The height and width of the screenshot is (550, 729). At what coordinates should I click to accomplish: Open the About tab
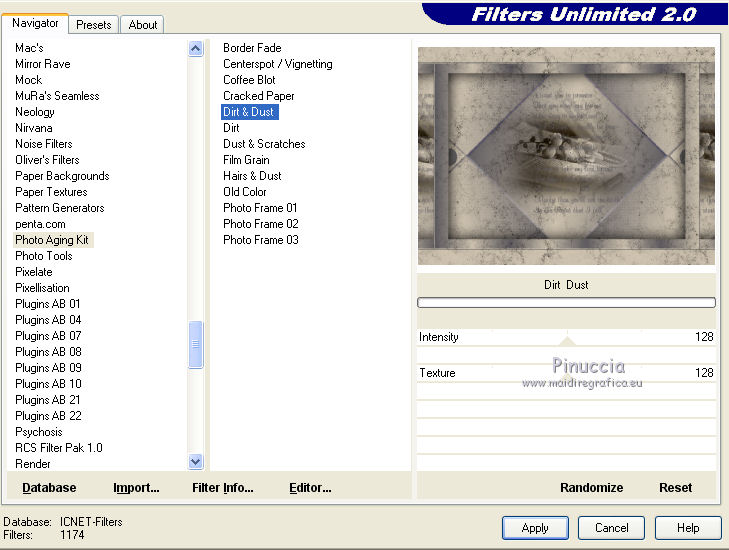point(142,25)
